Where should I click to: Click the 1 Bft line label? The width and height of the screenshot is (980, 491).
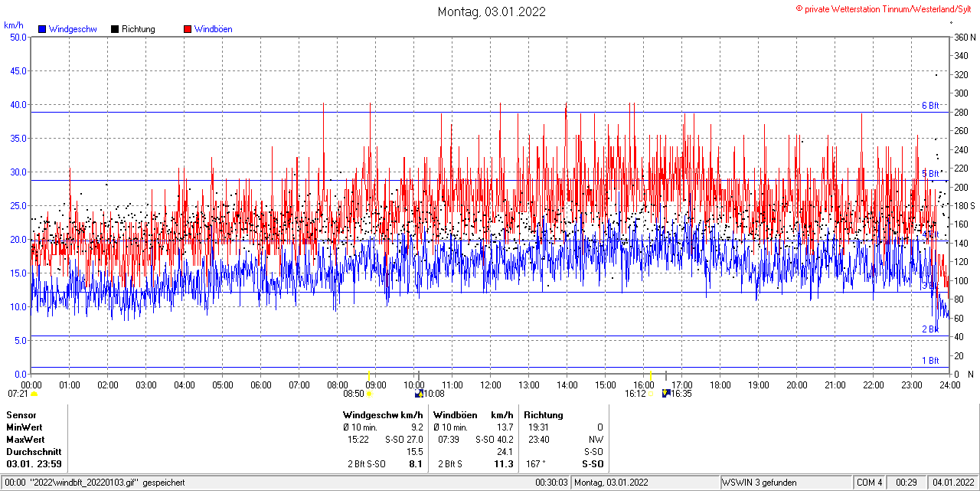click(x=930, y=361)
